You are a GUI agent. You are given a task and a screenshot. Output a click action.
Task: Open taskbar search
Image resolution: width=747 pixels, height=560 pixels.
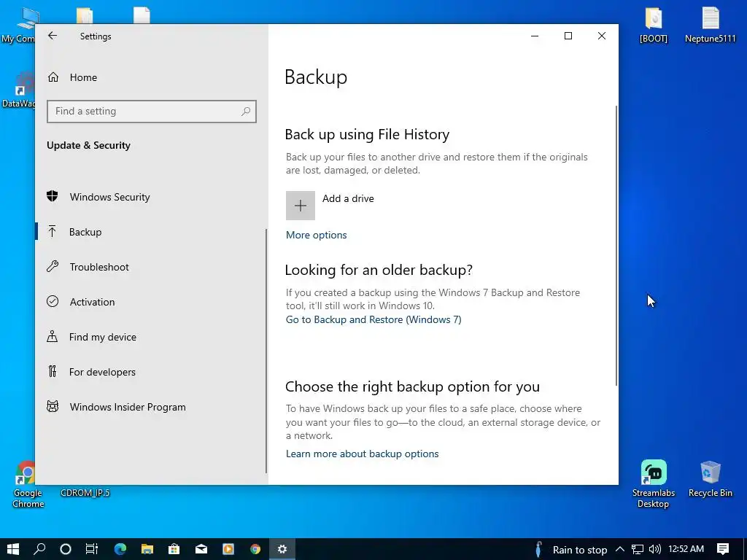[39, 549]
